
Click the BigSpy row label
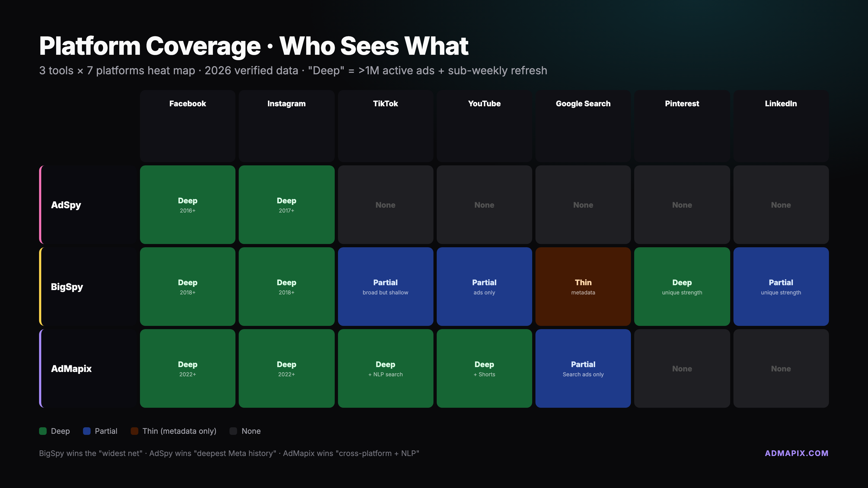pyautogui.click(x=67, y=287)
